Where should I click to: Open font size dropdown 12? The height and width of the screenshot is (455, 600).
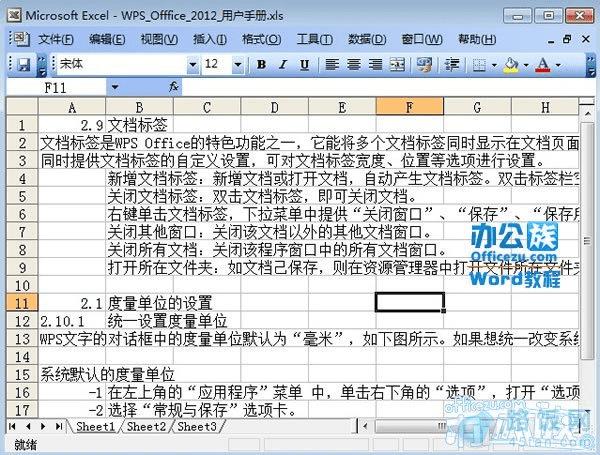pyautogui.click(x=238, y=64)
